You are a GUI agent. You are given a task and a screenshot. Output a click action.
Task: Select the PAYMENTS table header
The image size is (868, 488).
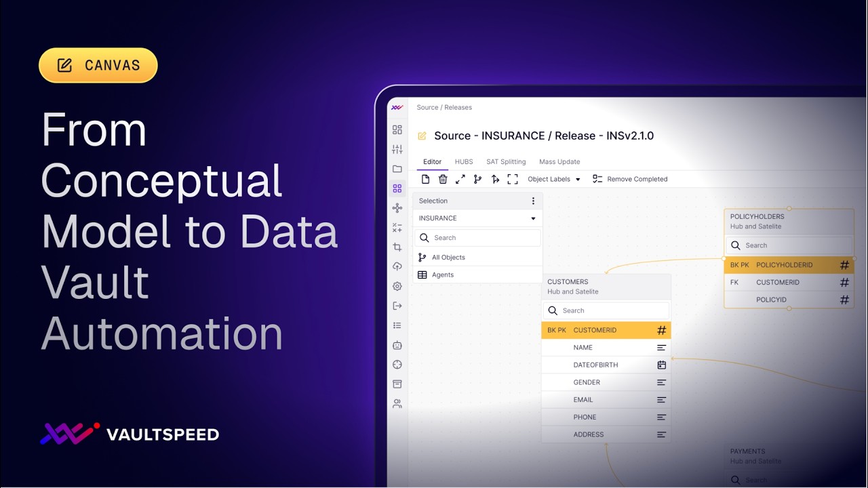point(789,455)
